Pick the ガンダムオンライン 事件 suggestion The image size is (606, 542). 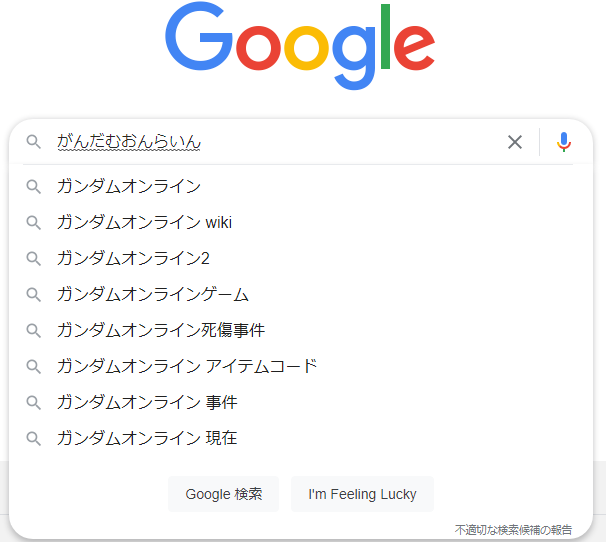[x=147, y=402]
